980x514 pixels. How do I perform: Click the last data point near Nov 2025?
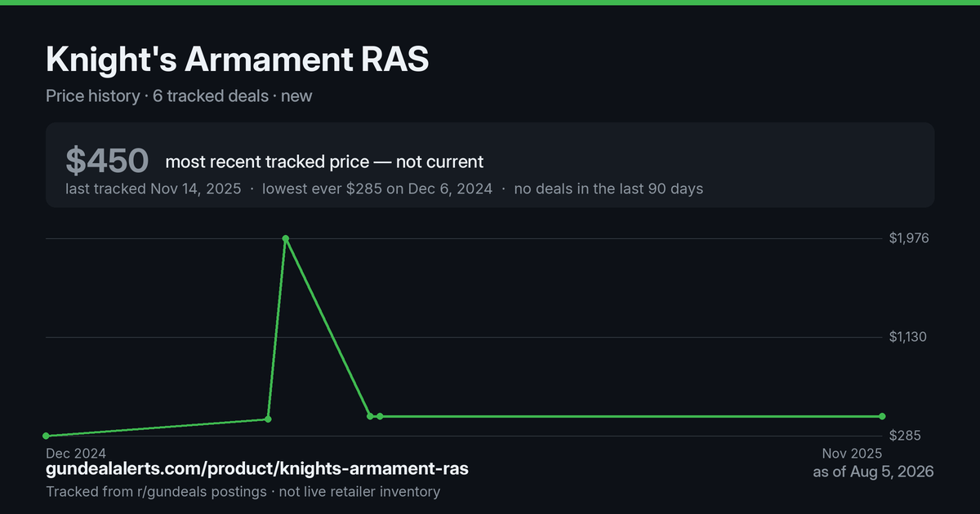(883, 416)
